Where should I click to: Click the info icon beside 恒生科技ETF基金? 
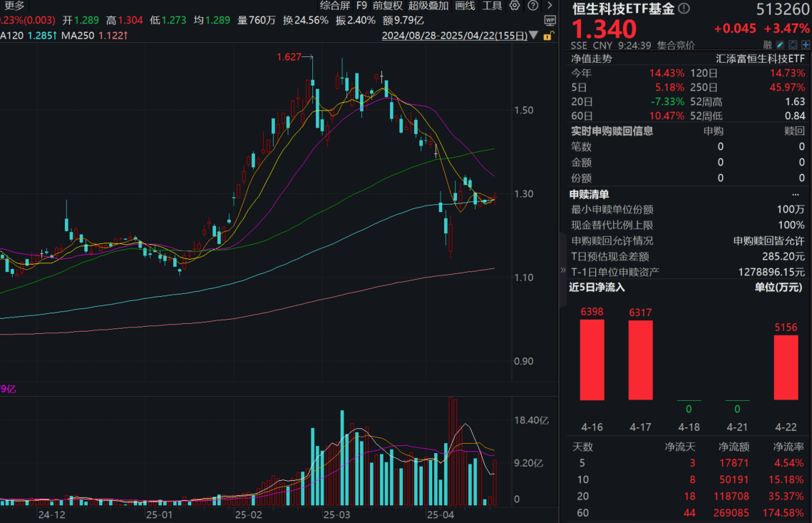click(684, 9)
